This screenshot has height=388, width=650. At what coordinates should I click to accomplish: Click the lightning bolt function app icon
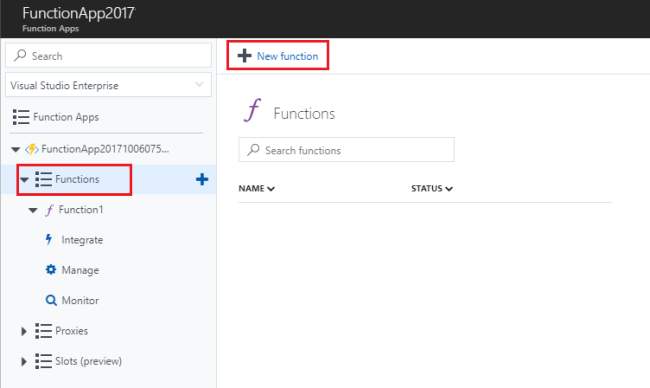32,149
